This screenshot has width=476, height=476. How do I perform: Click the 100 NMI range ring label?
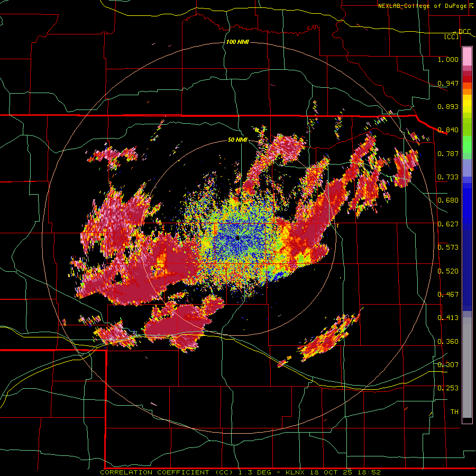[x=237, y=42]
